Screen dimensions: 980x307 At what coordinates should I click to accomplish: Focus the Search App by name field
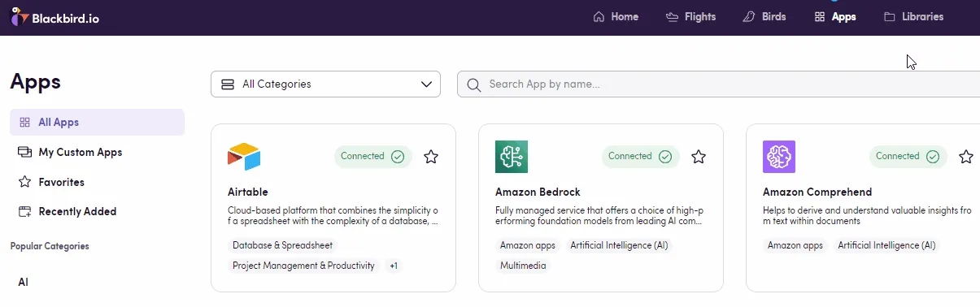718,84
